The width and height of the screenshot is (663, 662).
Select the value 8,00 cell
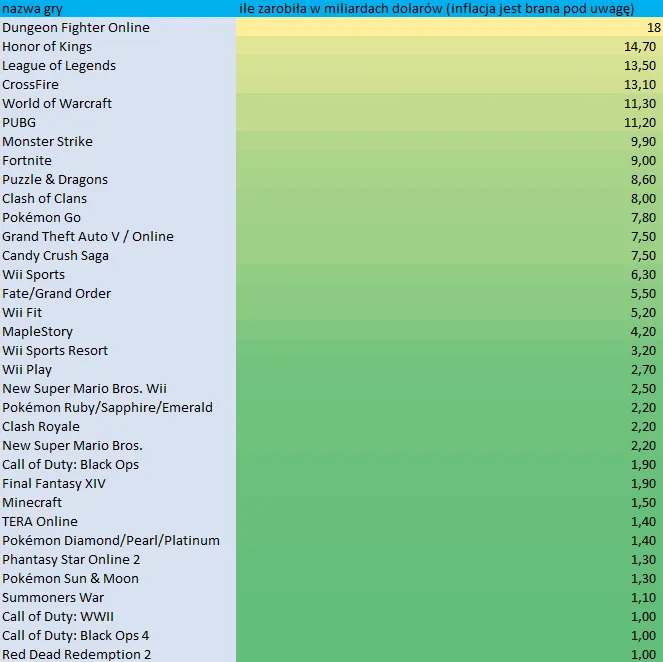pyautogui.click(x=449, y=198)
